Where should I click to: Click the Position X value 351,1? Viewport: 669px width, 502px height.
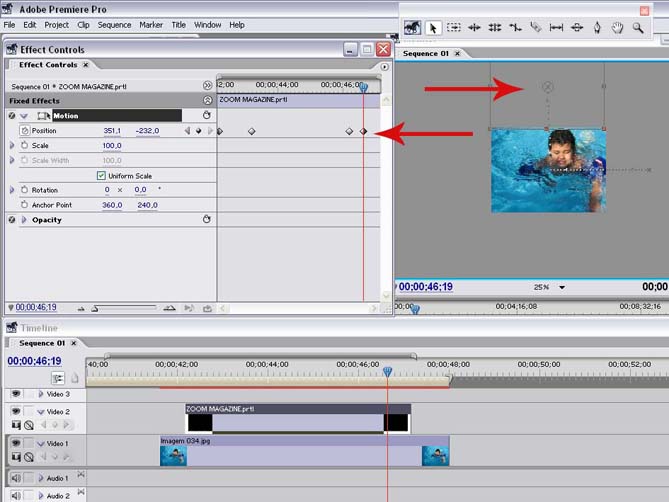click(x=112, y=131)
